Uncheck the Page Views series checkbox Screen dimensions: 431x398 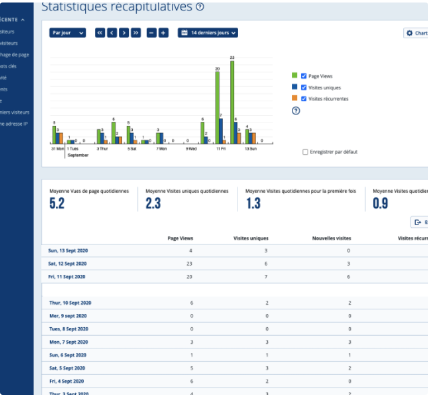pyautogui.click(x=304, y=76)
